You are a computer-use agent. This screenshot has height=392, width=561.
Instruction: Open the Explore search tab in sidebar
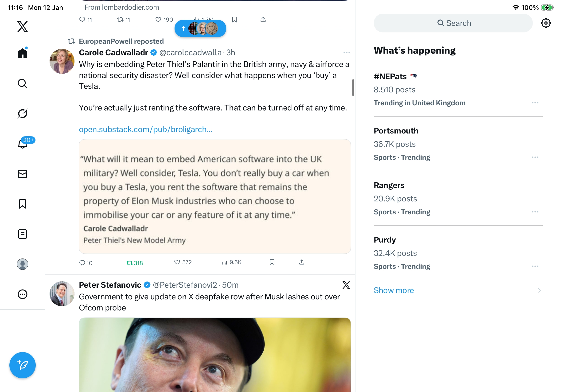(23, 84)
